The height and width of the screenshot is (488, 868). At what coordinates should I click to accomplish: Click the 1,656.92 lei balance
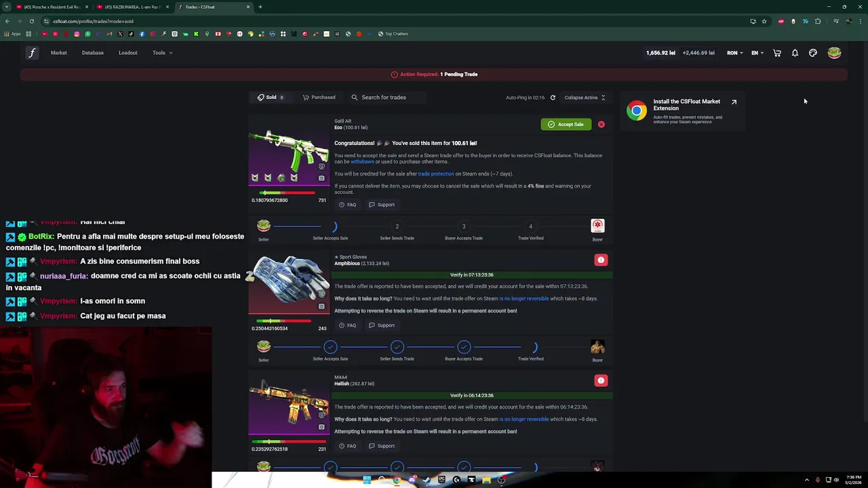coord(660,53)
